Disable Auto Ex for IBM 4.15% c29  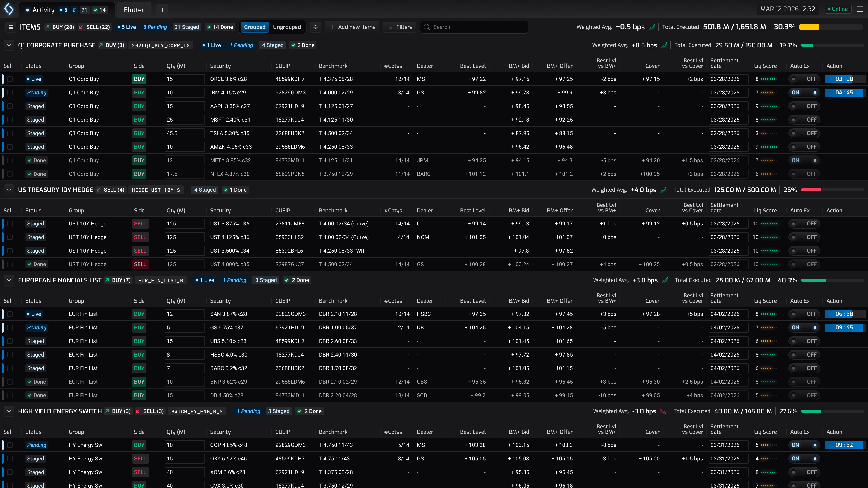point(804,93)
